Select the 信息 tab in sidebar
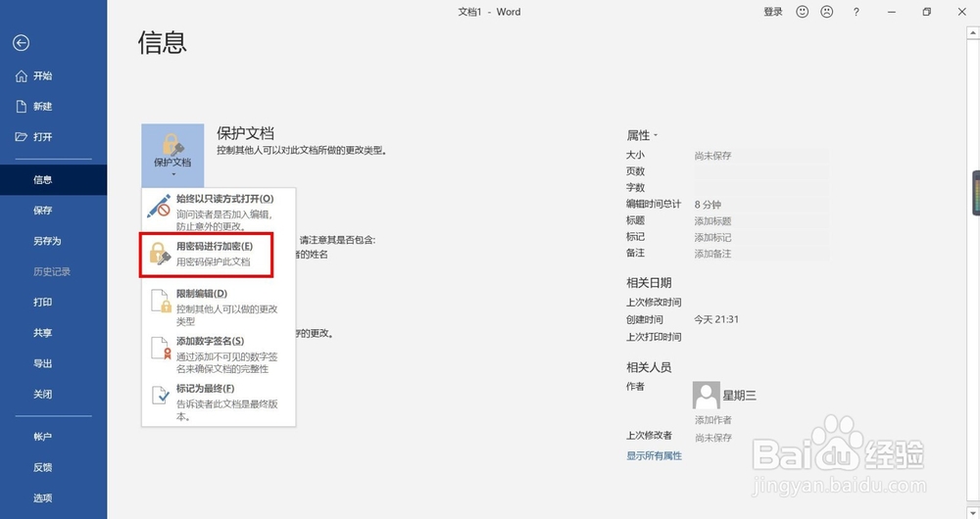This screenshot has width=980, height=519. (x=53, y=180)
